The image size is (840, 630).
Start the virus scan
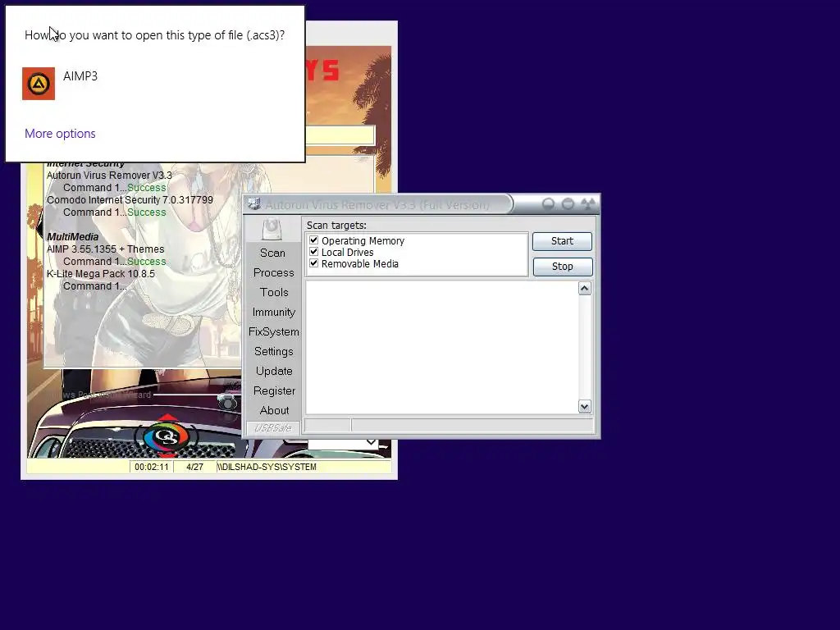(562, 241)
